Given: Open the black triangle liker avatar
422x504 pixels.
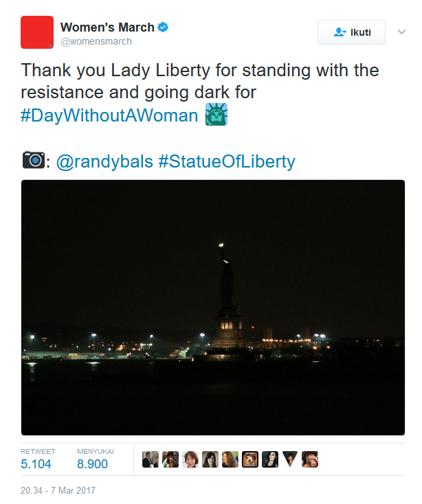Looking at the screenshot, I should pos(290,459).
